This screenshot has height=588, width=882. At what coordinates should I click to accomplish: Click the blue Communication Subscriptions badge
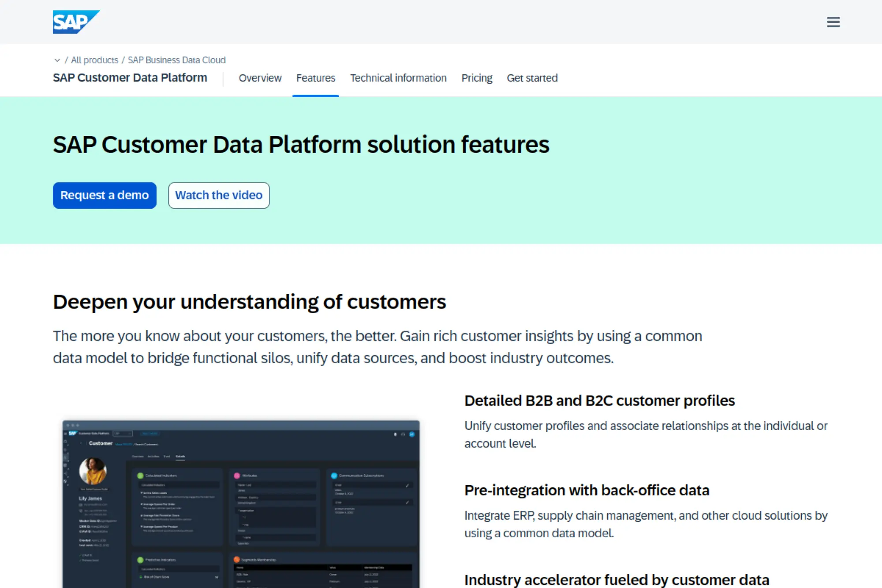pyautogui.click(x=334, y=476)
